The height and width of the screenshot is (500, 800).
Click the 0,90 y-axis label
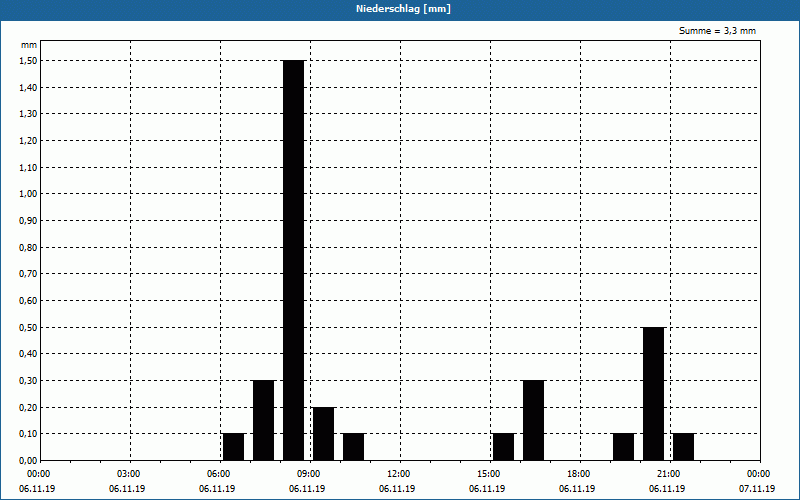(x=28, y=220)
